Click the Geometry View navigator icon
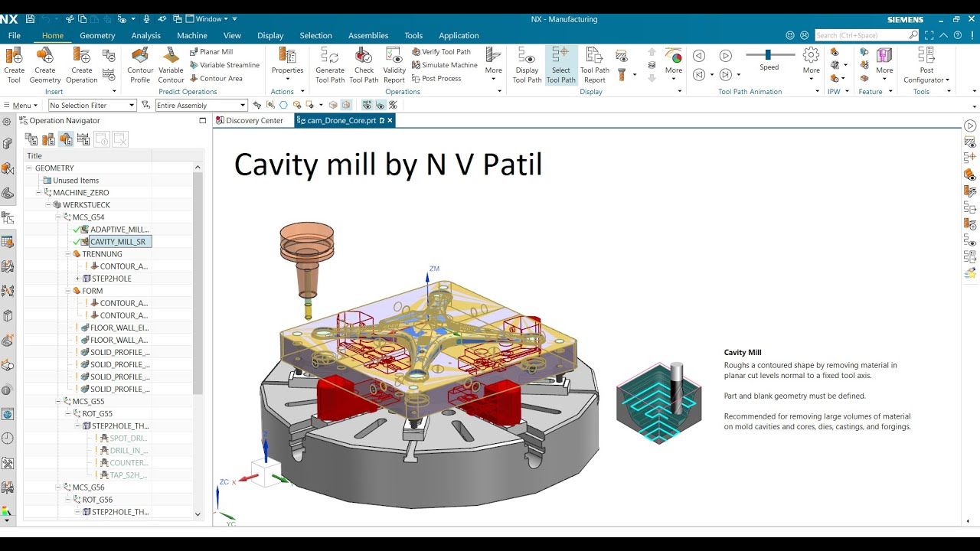The image size is (980, 551). [65, 139]
